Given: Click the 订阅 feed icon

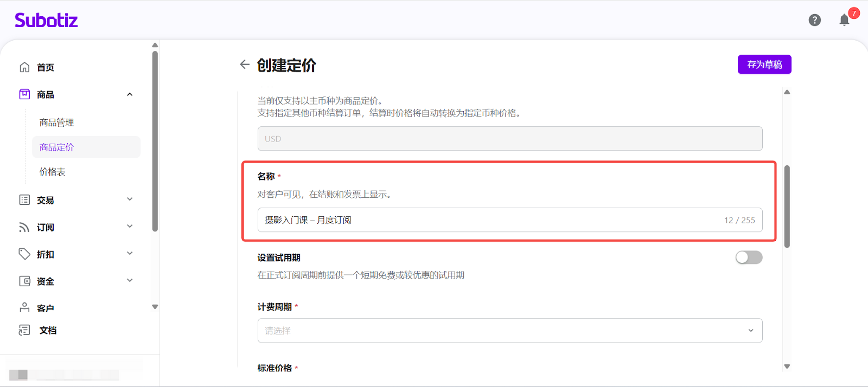Looking at the screenshot, I should (24, 227).
